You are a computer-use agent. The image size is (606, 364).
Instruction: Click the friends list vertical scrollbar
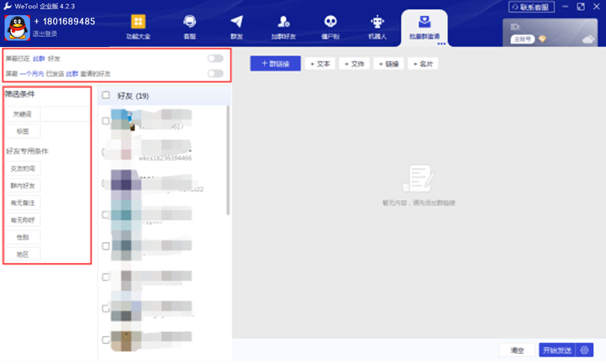(229, 160)
